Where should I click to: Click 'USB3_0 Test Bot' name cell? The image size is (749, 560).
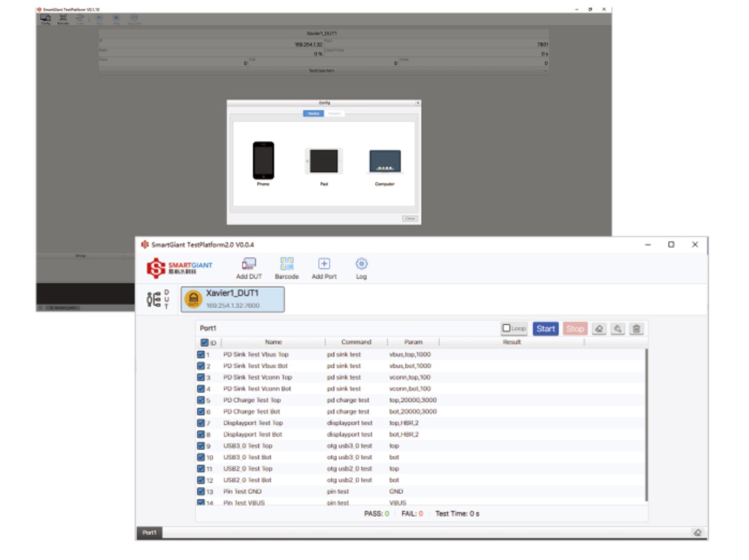(247, 457)
